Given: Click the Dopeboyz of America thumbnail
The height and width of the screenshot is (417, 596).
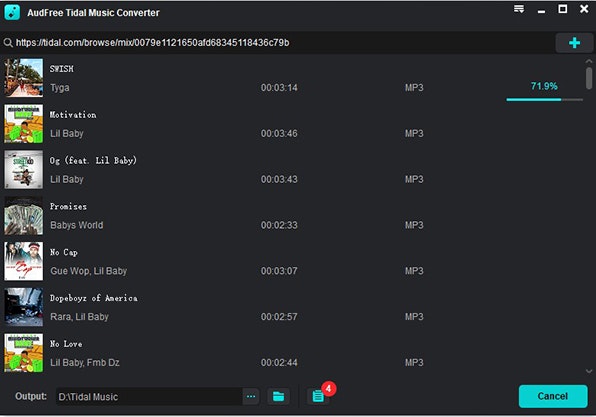Looking at the screenshot, I should click(24, 307).
